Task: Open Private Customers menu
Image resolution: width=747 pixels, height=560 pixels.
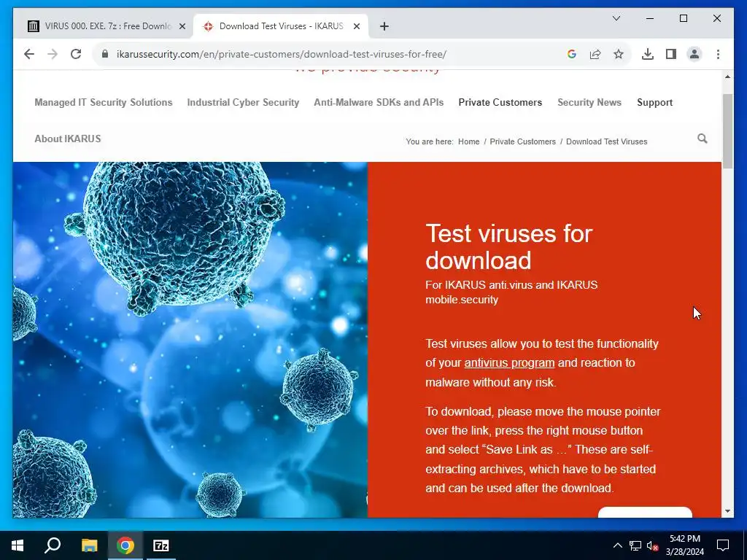Action: pos(500,102)
